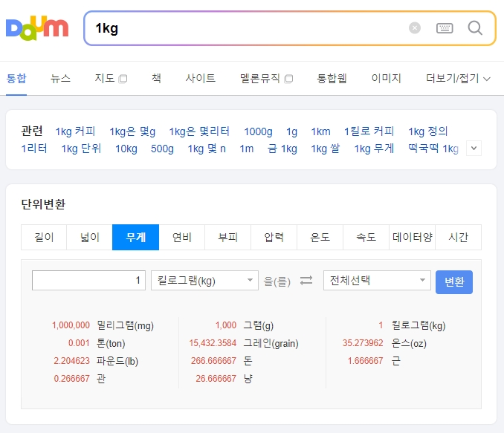The width and height of the screenshot is (504, 433).
Task: Select the 연비 conversion tab
Action: click(x=181, y=237)
